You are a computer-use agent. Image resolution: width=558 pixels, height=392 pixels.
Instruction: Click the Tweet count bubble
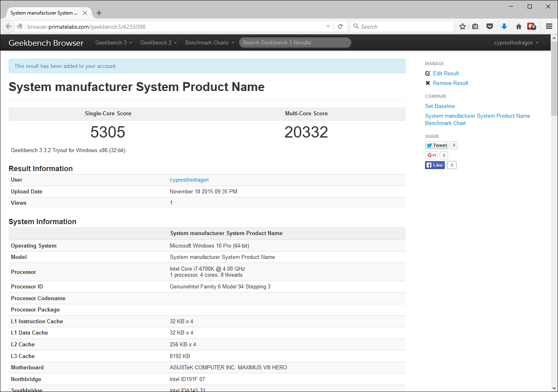pyautogui.click(x=454, y=145)
